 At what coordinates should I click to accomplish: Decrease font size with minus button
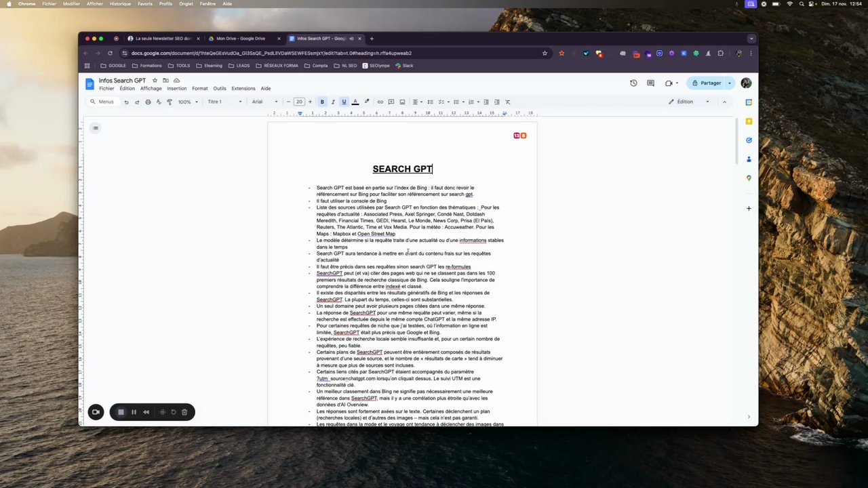288,102
